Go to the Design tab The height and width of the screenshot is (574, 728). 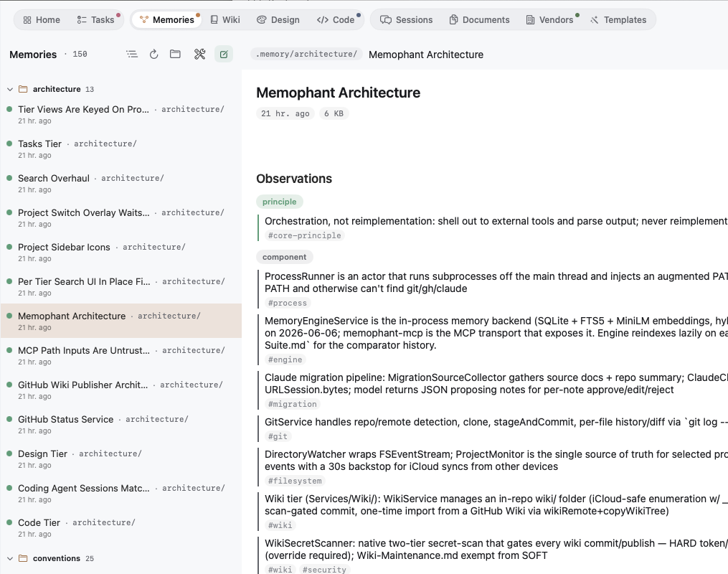(x=278, y=20)
